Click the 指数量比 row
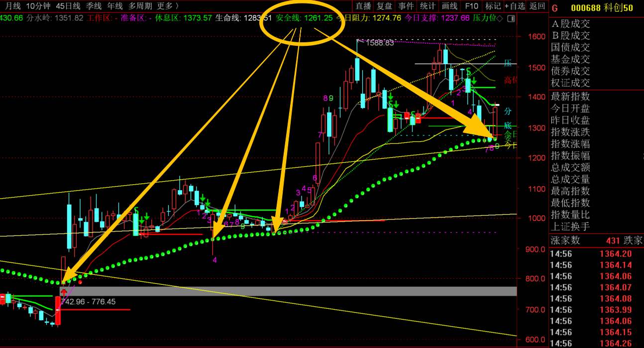Image resolution: width=644 pixels, height=348 pixels. tap(570, 215)
